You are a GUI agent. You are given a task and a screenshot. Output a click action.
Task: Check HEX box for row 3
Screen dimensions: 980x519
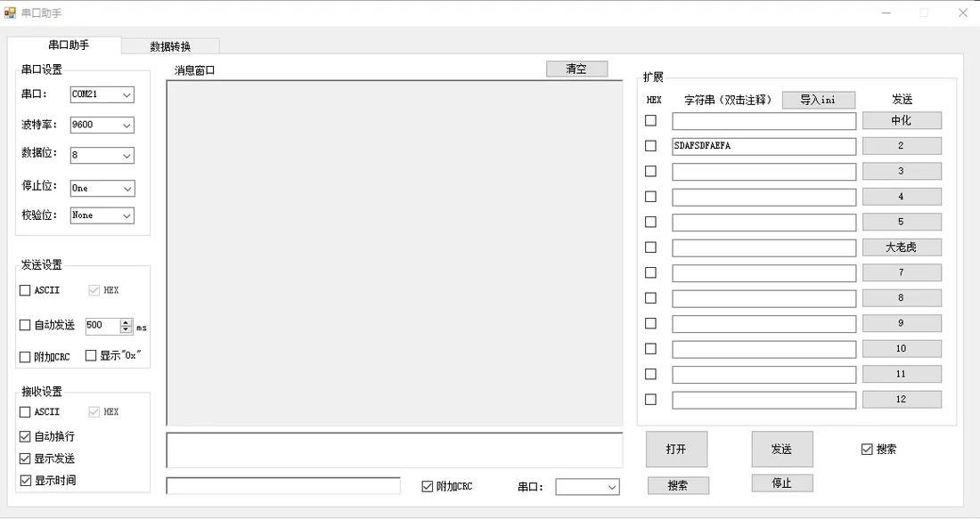pos(650,171)
